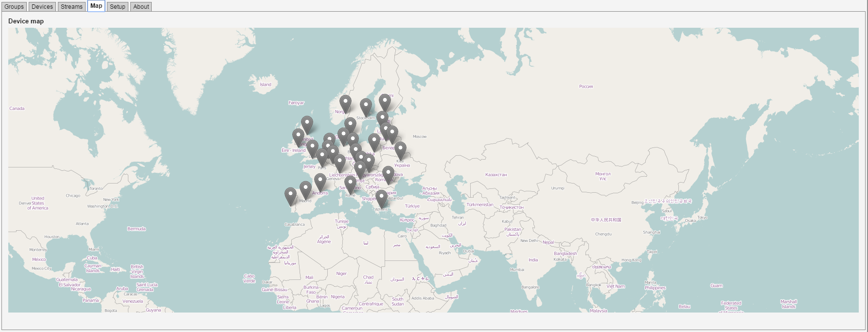Viewport: 868px width, 332px height.
Task: Select the device marker near Andorra
Action: pos(320,181)
